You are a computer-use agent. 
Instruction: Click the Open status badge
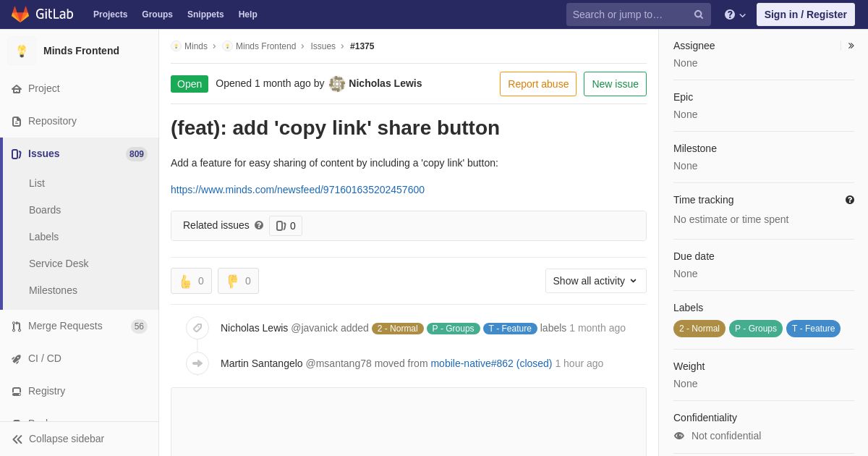(190, 84)
